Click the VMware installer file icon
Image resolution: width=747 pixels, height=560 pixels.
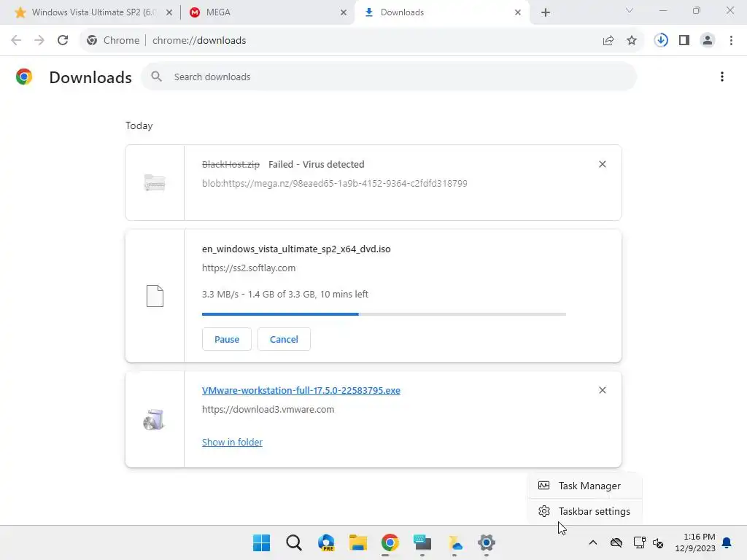154,419
